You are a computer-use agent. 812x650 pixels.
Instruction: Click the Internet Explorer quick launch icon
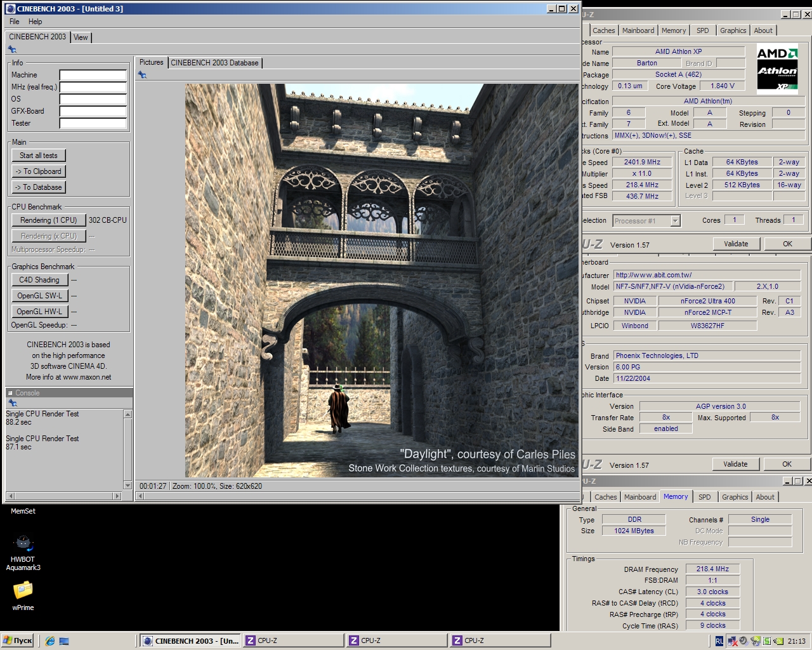50,641
